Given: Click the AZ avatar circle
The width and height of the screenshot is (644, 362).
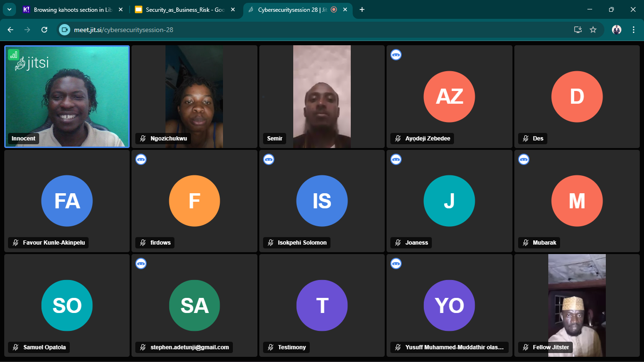Looking at the screenshot, I should pos(449,97).
